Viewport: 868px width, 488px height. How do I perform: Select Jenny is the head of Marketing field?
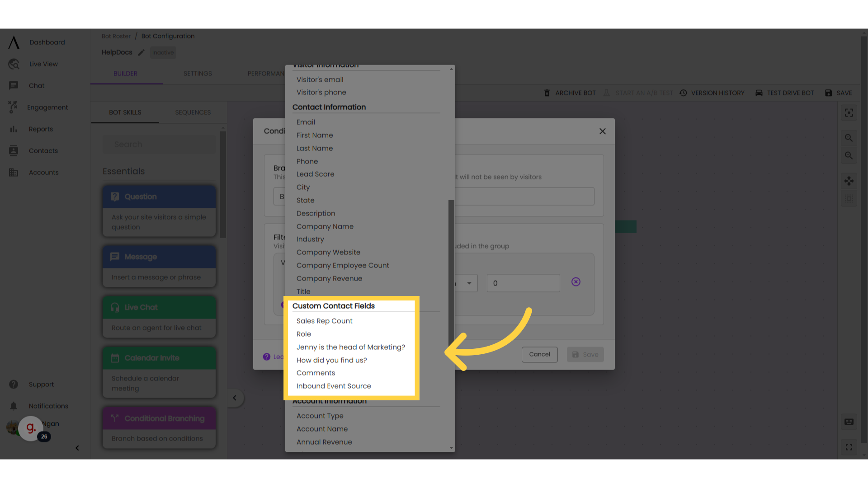tap(350, 347)
